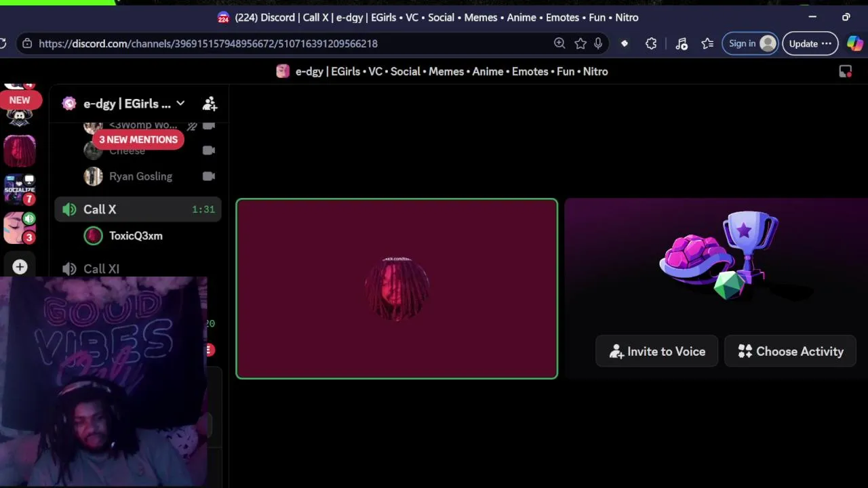Click the Discord tab favicon with 224 badge
Viewport: 868px width, 488px height.
coord(223,18)
